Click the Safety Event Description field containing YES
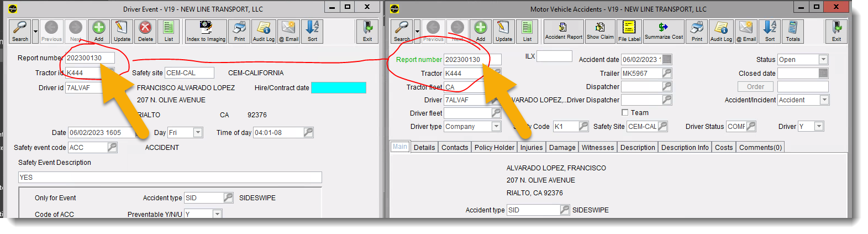 tap(170, 177)
